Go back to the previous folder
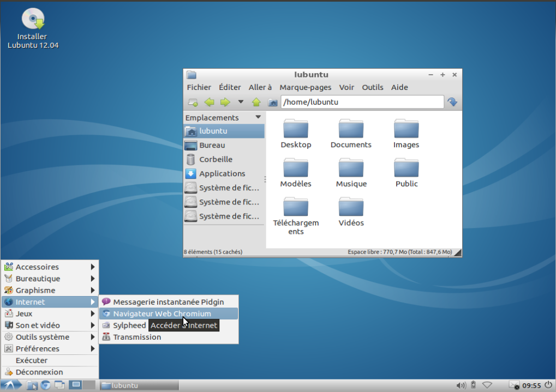This screenshot has height=392, width=556. click(x=209, y=102)
